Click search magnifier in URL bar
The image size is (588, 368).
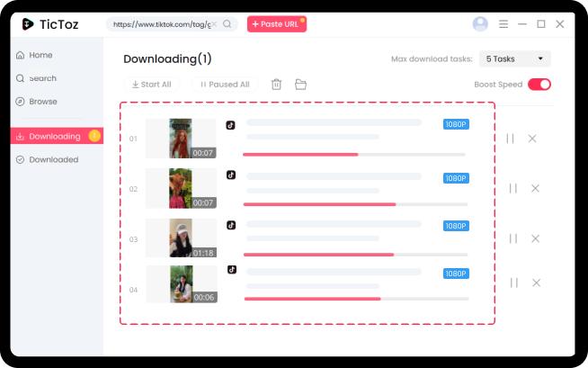point(227,24)
